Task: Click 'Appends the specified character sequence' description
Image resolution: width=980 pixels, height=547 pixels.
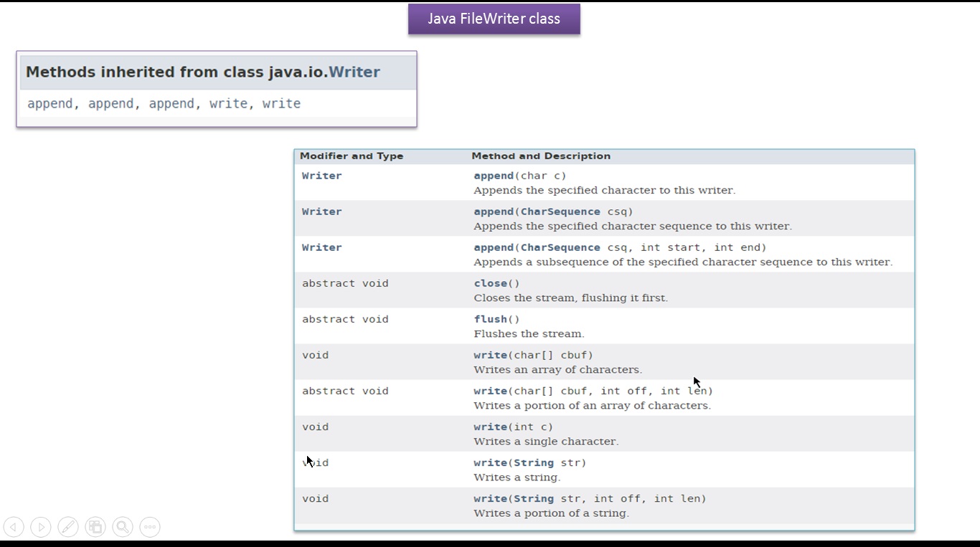Action: (x=633, y=226)
